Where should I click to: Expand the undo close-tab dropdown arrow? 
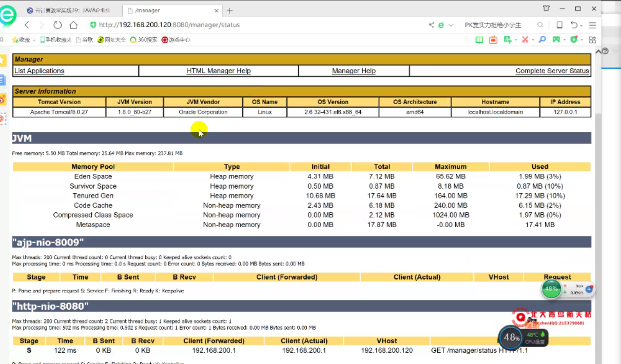click(x=583, y=25)
